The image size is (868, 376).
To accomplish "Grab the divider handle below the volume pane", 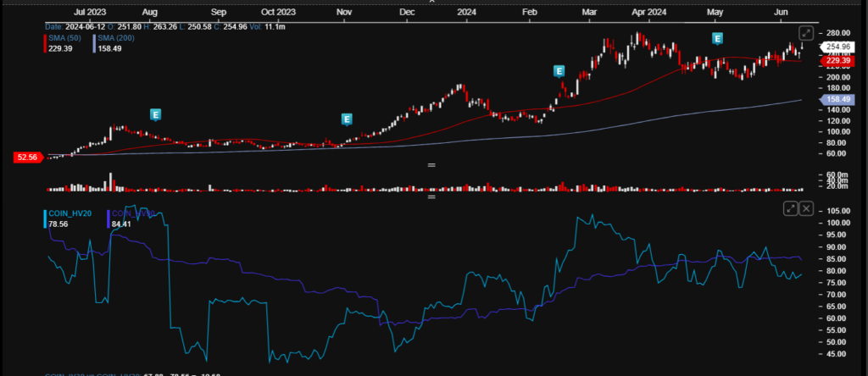I will [x=431, y=196].
